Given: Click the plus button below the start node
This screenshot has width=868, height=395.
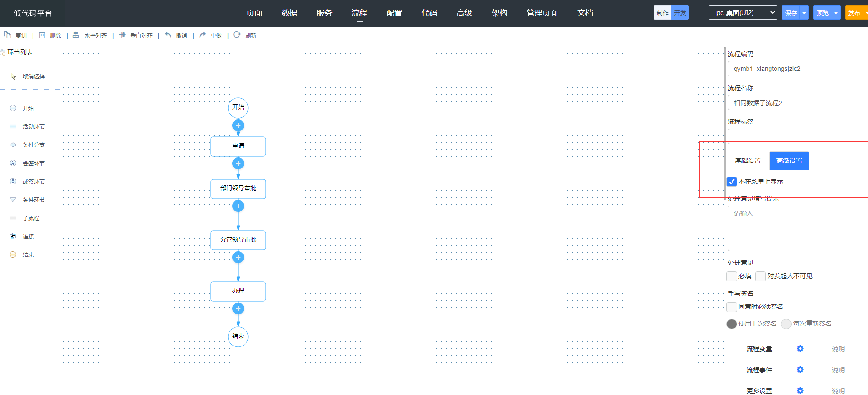Looking at the screenshot, I should [x=238, y=125].
